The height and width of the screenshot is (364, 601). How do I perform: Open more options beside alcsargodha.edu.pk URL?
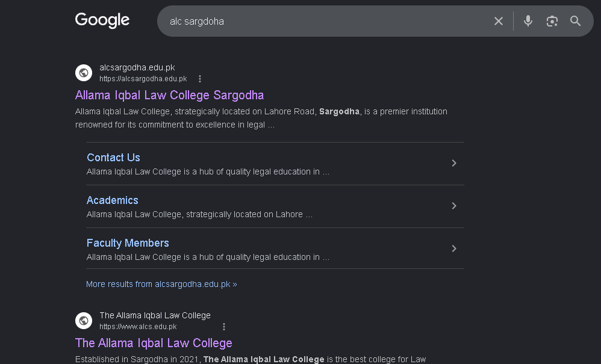click(x=200, y=79)
